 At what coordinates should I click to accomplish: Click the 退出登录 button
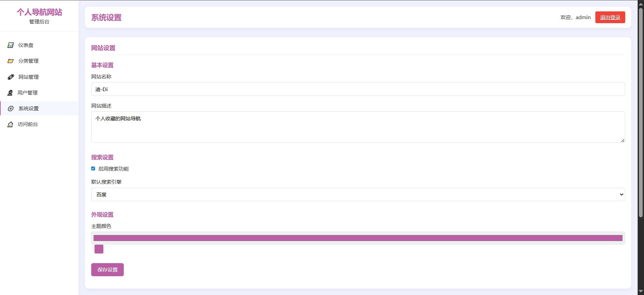(x=610, y=17)
